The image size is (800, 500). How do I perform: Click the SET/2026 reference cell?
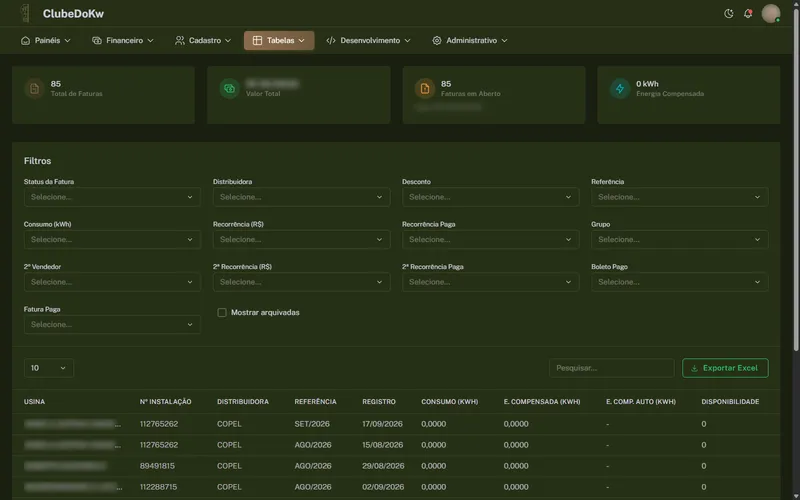pyautogui.click(x=312, y=424)
